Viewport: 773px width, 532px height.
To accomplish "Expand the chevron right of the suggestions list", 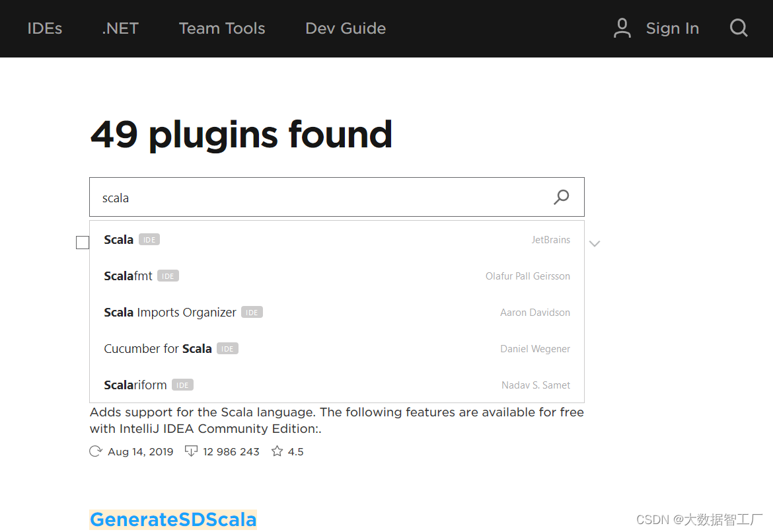I will [595, 243].
